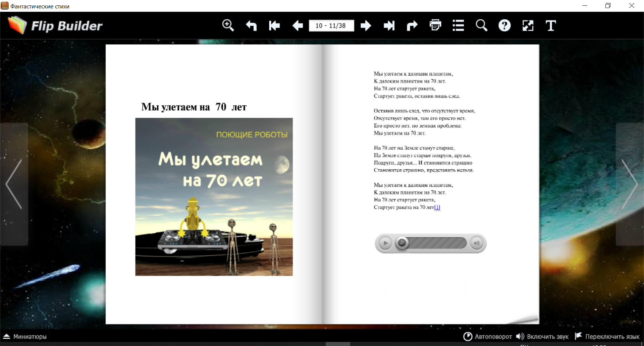
Task: Click the share forward arrow icon
Action: (x=412, y=25)
